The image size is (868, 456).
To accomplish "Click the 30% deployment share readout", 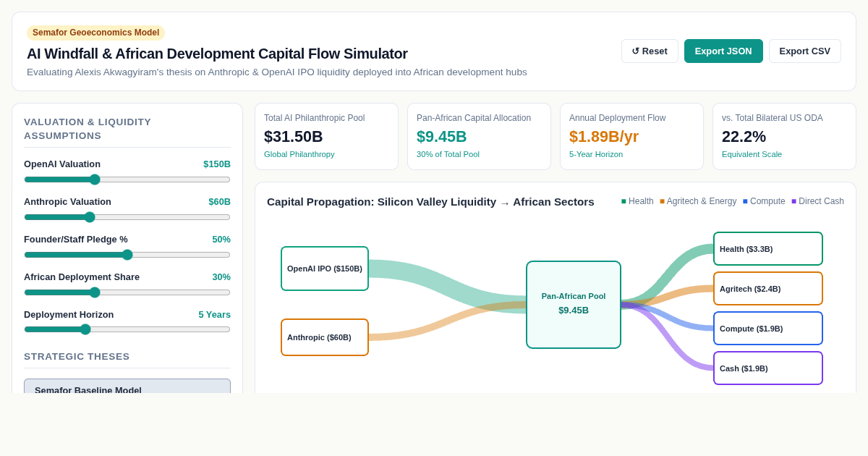I will (x=221, y=277).
